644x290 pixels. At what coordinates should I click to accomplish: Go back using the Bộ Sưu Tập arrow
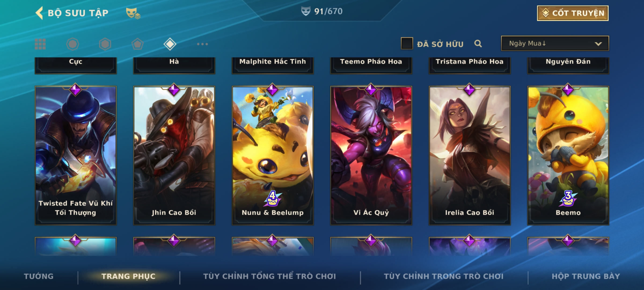[39, 13]
